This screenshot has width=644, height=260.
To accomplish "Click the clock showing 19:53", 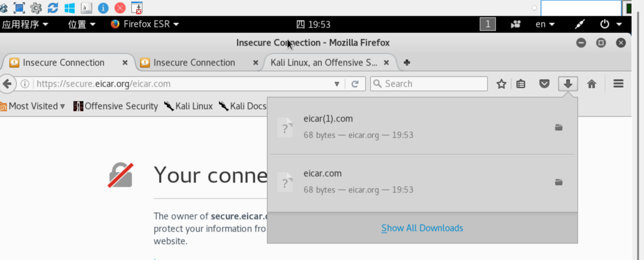I will 313,24.
